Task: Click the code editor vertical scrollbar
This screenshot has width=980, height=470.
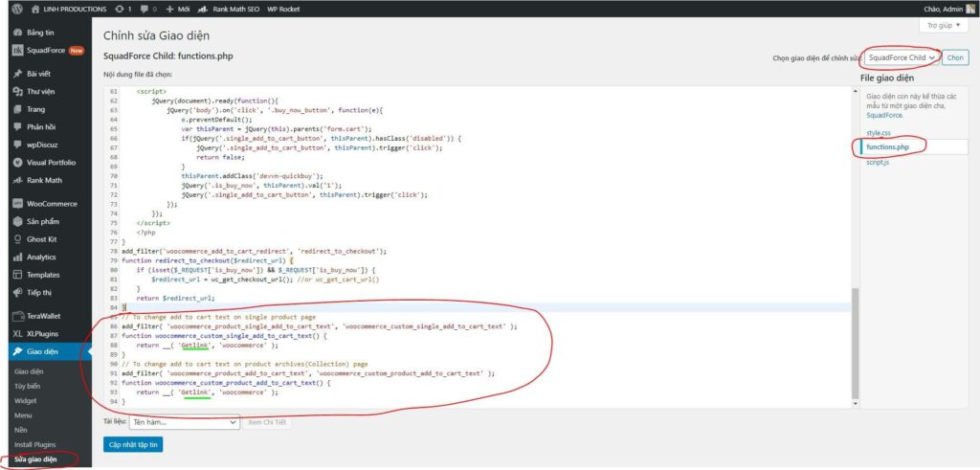Action: (x=855, y=344)
